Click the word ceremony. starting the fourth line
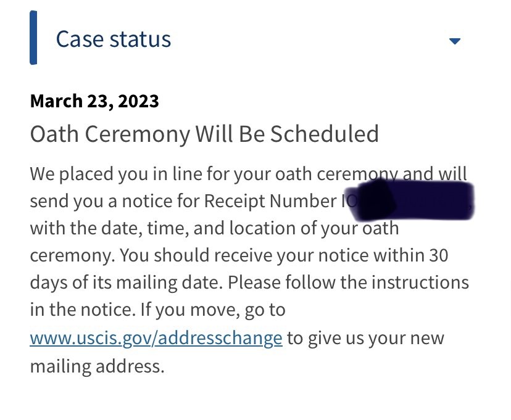This screenshot has height=420, width=511. pos(72,256)
